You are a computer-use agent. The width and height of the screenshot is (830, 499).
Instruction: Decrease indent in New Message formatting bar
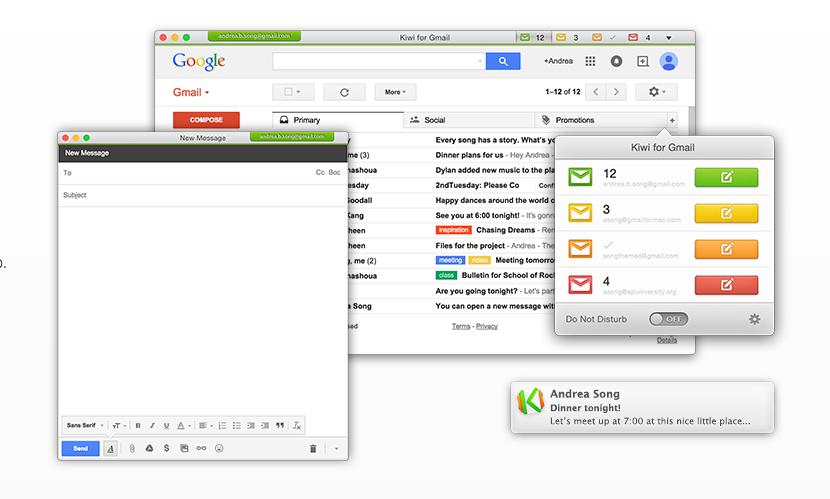pos(251,425)
